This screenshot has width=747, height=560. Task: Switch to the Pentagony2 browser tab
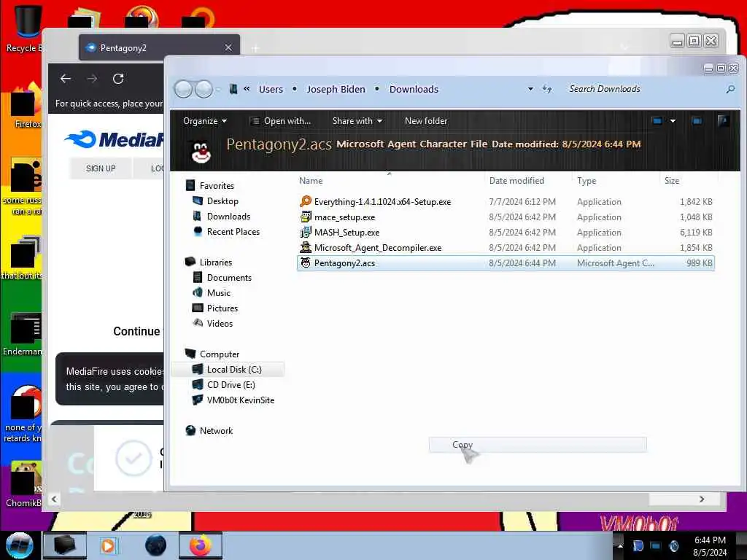tap(159, 47)
